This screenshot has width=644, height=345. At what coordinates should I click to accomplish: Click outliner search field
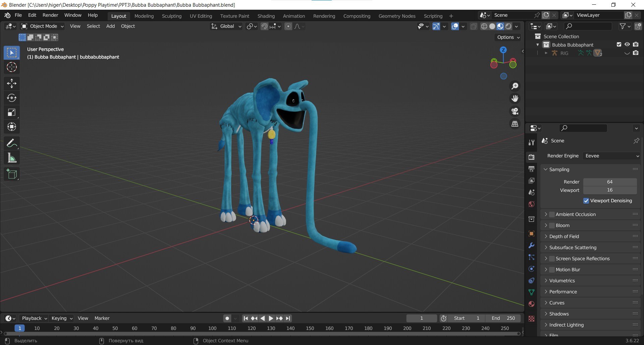[588, 26]
